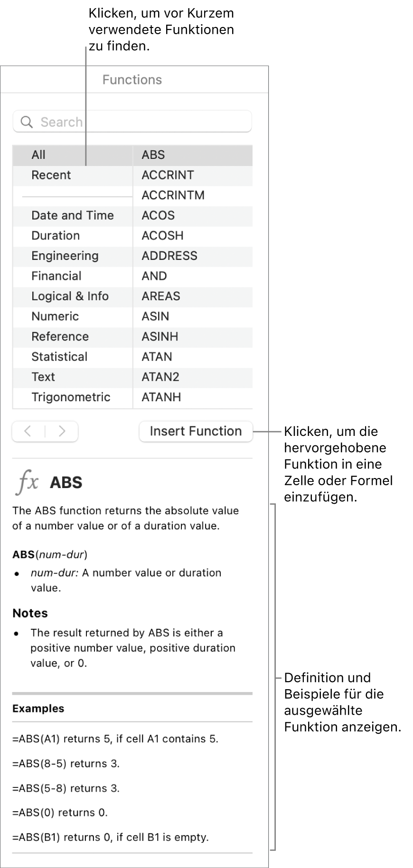
Task: Select the Statistical category
Action: coord(59,357)
